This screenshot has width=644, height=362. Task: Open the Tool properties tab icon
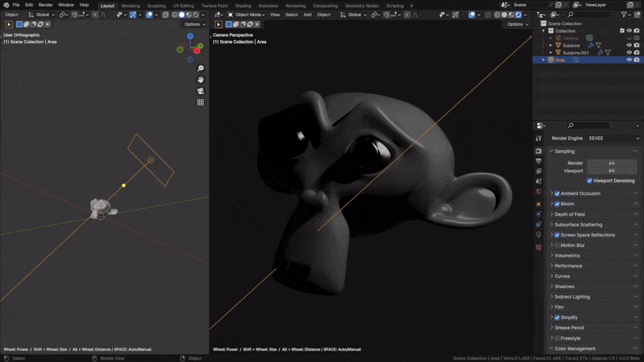point(538,139)
